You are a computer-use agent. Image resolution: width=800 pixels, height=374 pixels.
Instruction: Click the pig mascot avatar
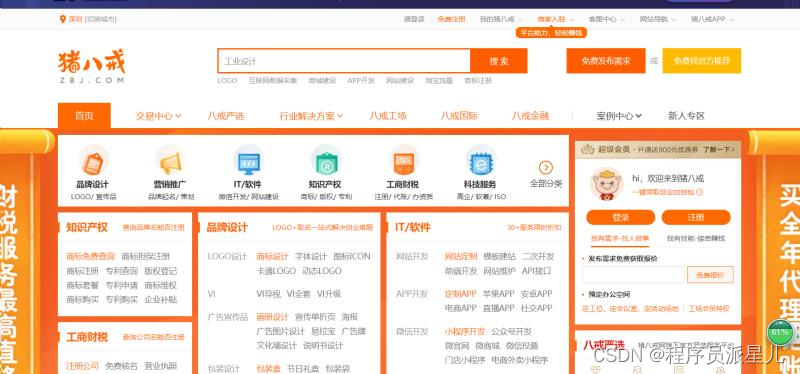tap(607, 184)
